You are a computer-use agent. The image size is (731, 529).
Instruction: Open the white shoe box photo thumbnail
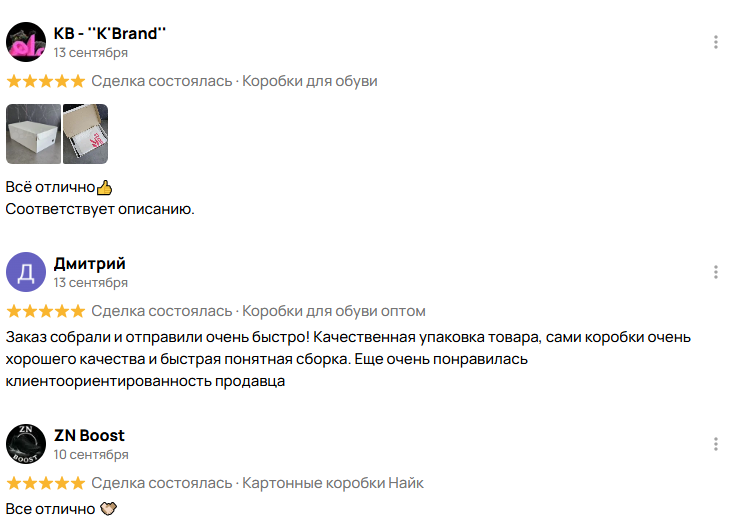click(x=33, y=134)
